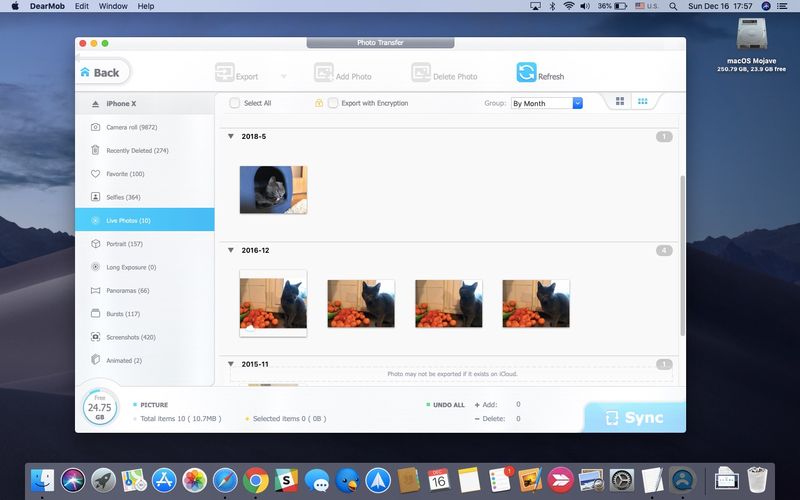
Task: Click the Export toolbar icon
Action: click(x=224, y=72)
